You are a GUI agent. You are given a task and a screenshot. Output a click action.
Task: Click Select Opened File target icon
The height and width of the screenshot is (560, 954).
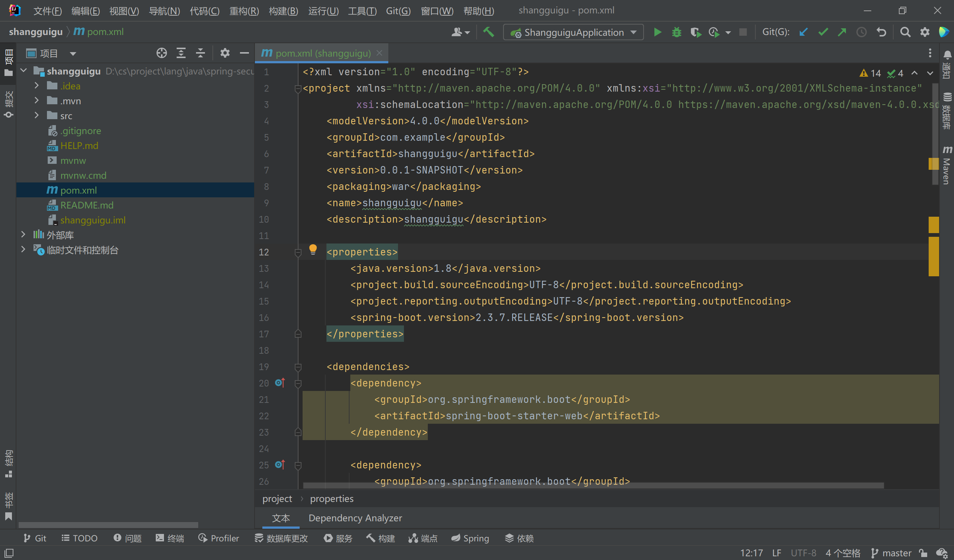[162, 53]
